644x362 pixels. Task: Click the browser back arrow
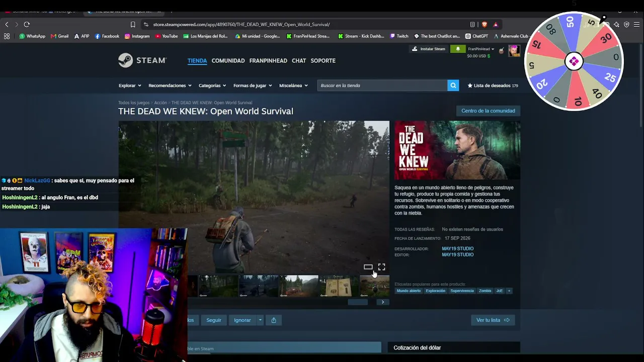[x=7, y=24]
